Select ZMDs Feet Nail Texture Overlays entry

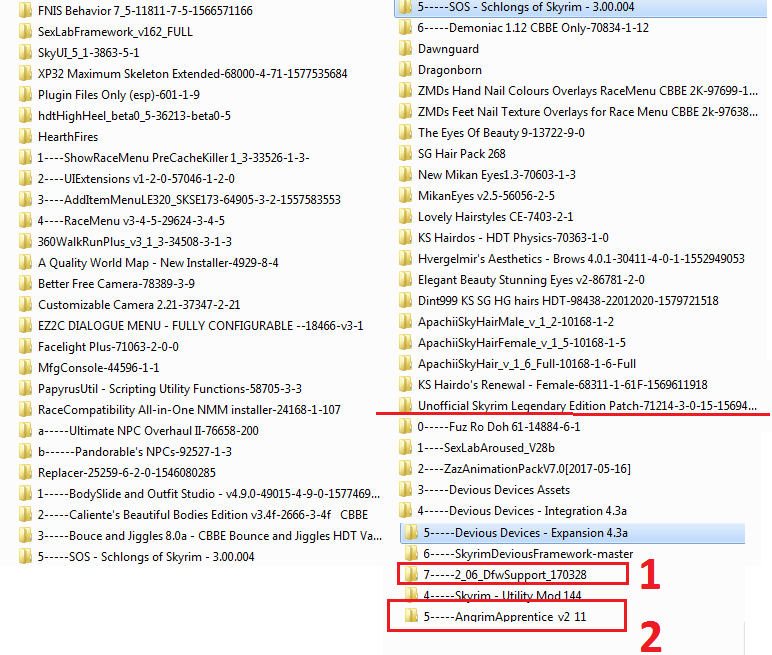pos(588,112)
